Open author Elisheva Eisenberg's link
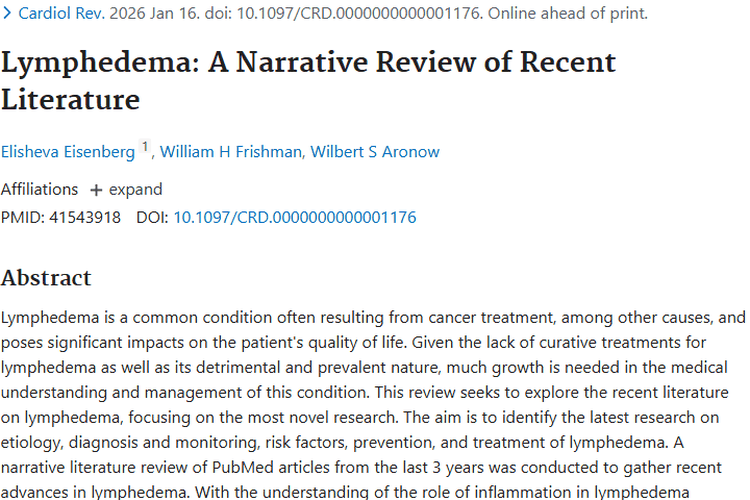The width and height of the screenshot is (750, 500). 67,152
